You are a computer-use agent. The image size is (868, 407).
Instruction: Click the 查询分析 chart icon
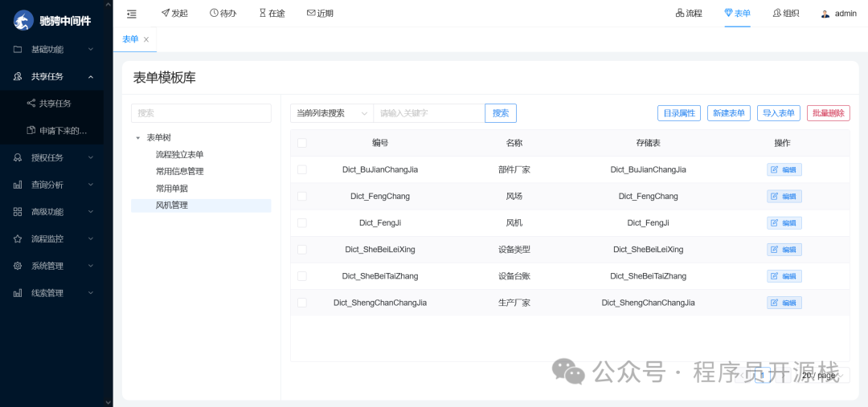click(x=18, y=185)
